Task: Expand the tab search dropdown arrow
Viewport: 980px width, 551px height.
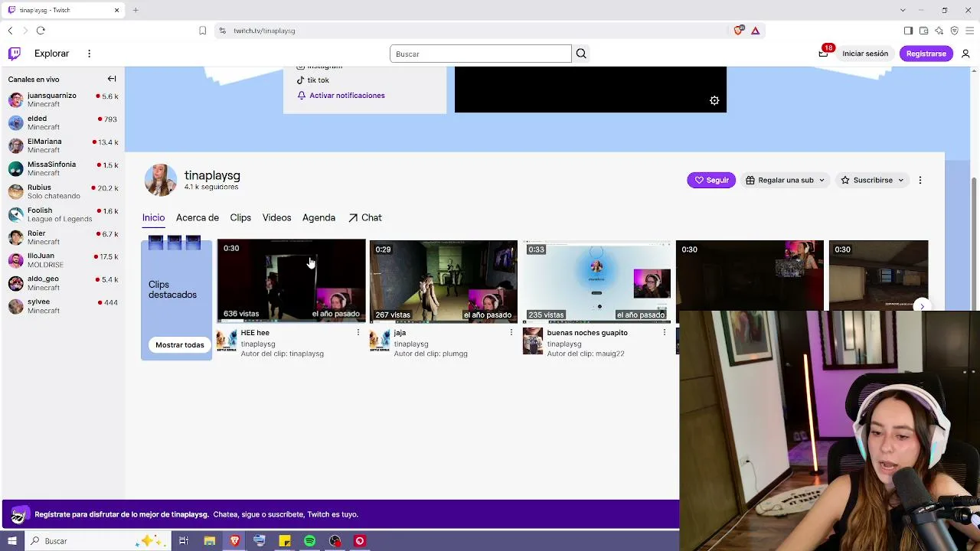Action: click(903, 10)
